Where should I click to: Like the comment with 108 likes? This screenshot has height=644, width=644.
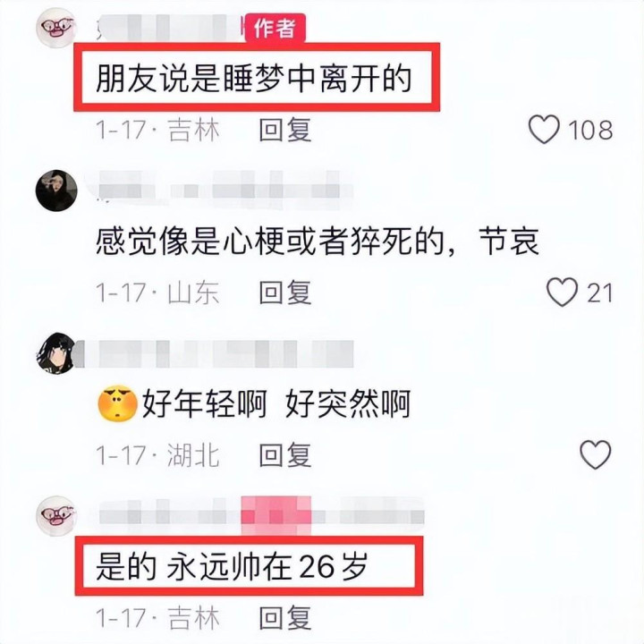[544, 129]
